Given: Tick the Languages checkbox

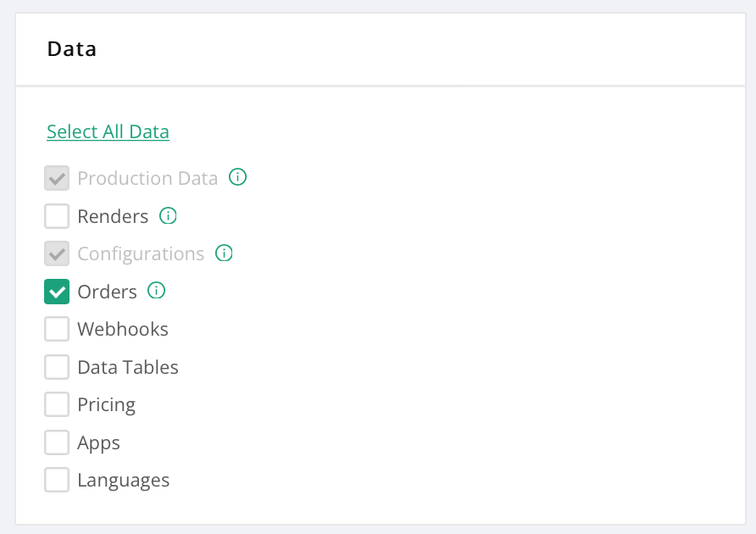Looking at the screenshot, I should pos(57,480).
